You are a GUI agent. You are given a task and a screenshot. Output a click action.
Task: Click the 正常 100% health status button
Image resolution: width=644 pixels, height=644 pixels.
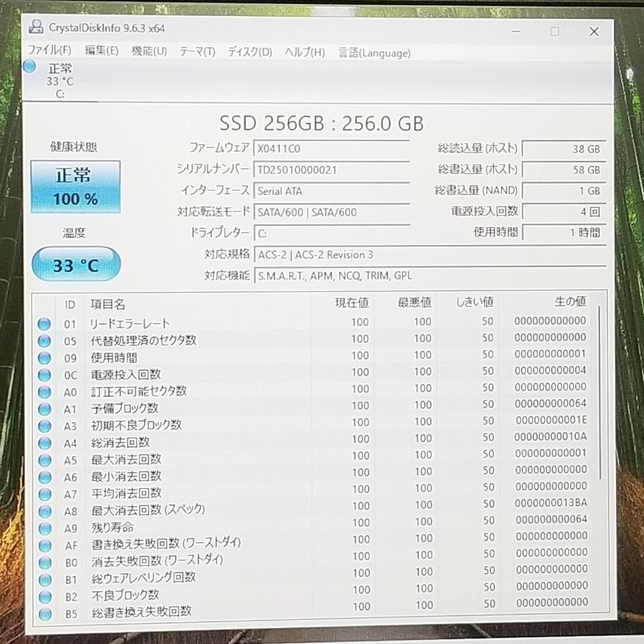[76, 185]
